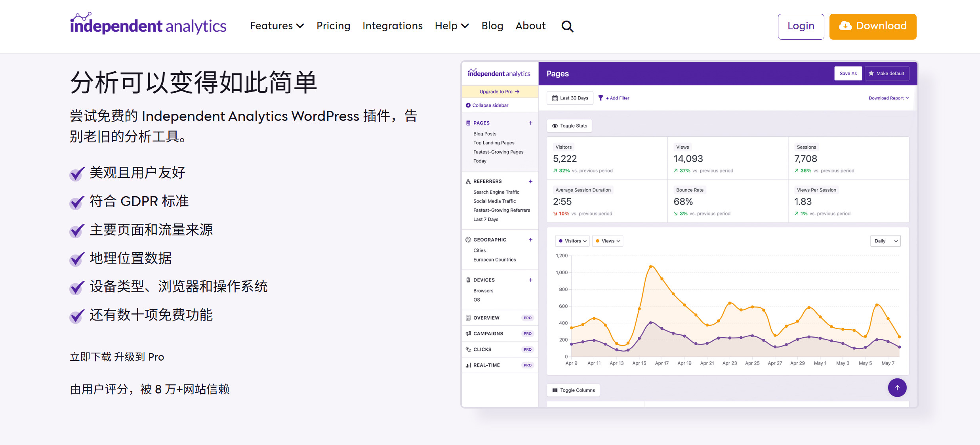Click the Real-Time bar chart icon
Viewport: 980px width, 445px height.
[468, 365]
